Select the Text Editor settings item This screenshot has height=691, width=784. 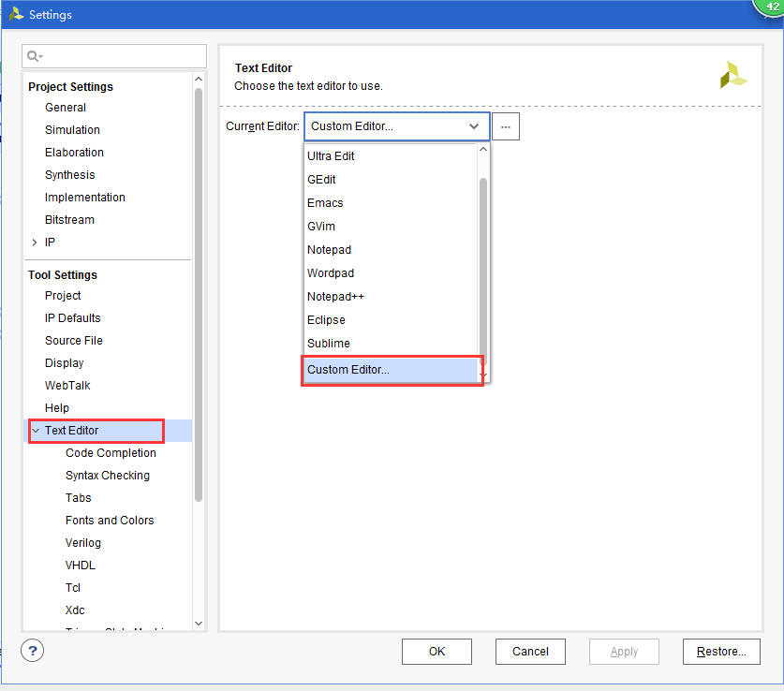71,430
